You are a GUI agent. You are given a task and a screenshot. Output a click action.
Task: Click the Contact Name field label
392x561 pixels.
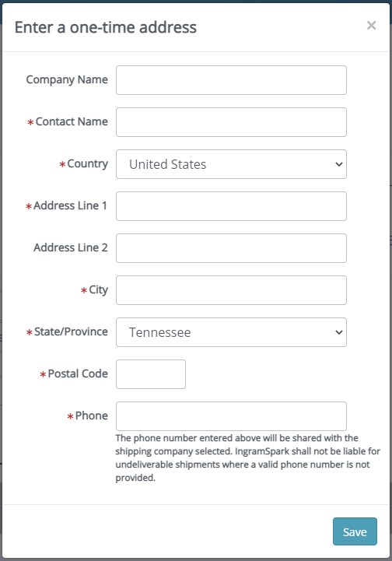coord(72,121)
